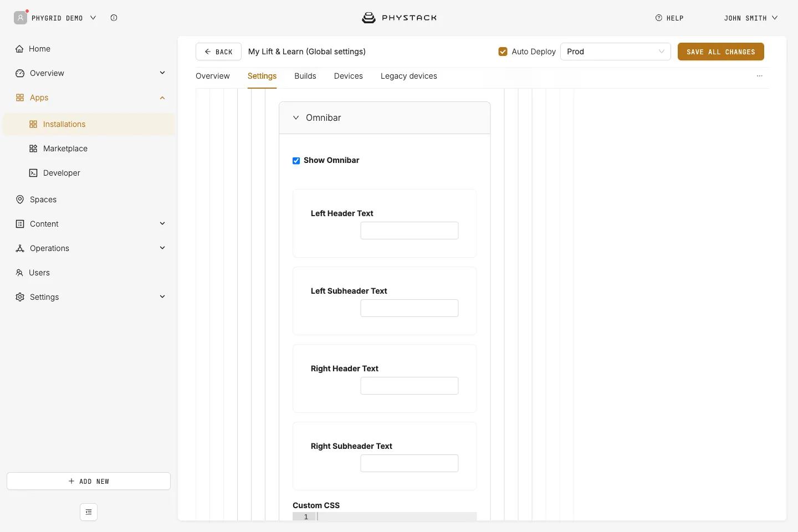The height and width of the screenshot is (532, 798).
Task: Click the Save All Changes button
Action: [x=721, y=52]
